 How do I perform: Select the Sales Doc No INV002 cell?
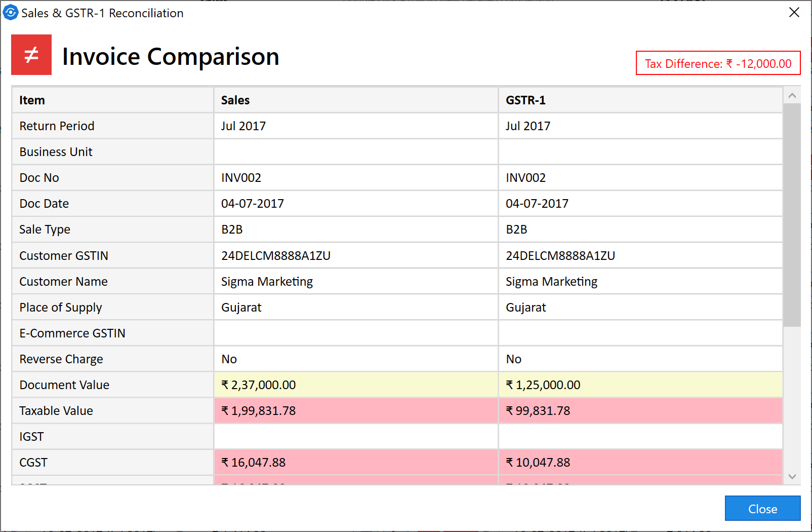point(355,178)
